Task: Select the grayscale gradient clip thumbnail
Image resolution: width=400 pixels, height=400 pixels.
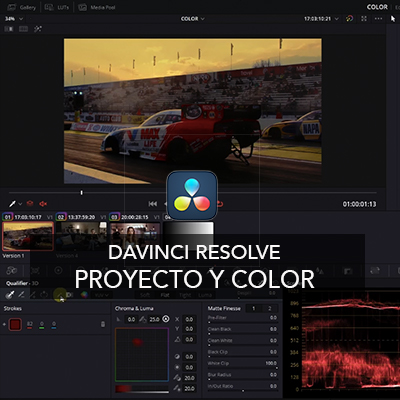Action: pos(188,235)
